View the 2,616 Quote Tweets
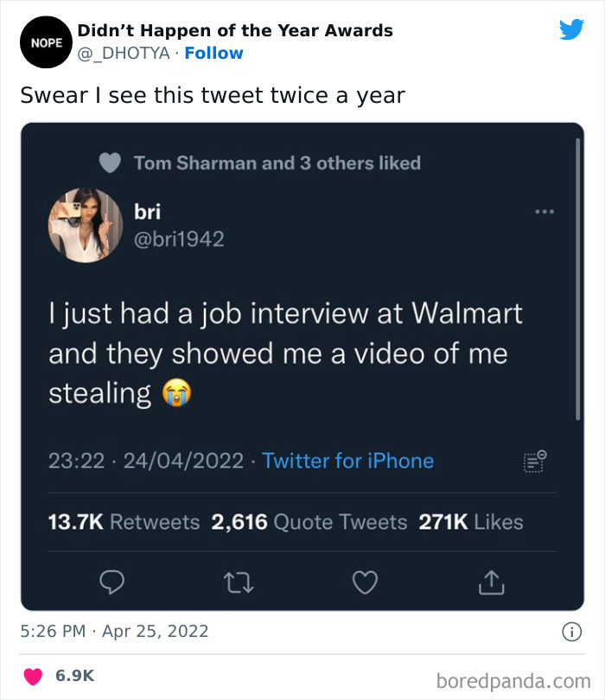 pos(309,522)
